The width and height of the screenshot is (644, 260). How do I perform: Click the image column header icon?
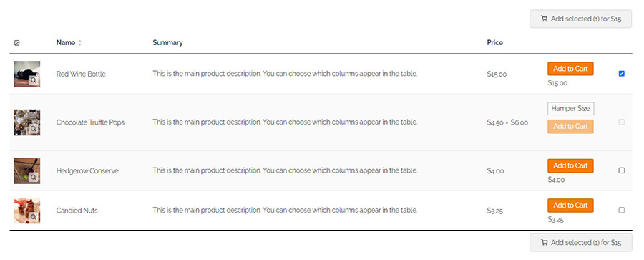(17, 43)
